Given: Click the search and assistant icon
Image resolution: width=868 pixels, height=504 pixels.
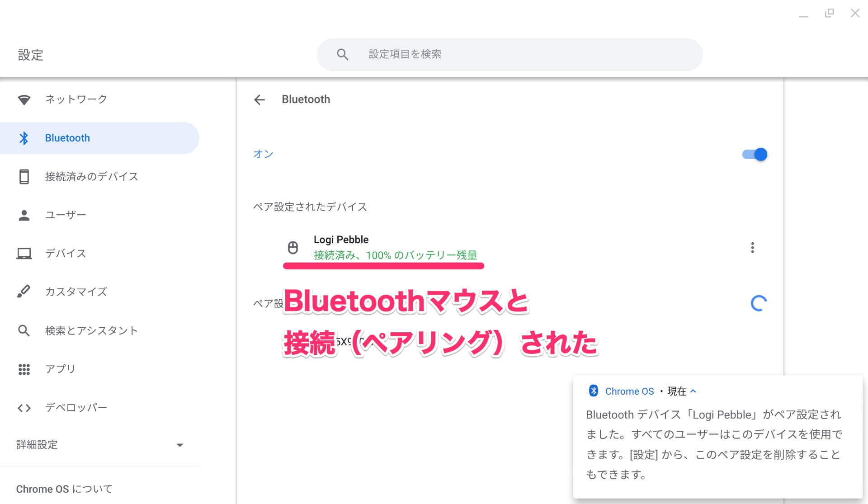Looking at the screenshot, I should tap(24, 330).
